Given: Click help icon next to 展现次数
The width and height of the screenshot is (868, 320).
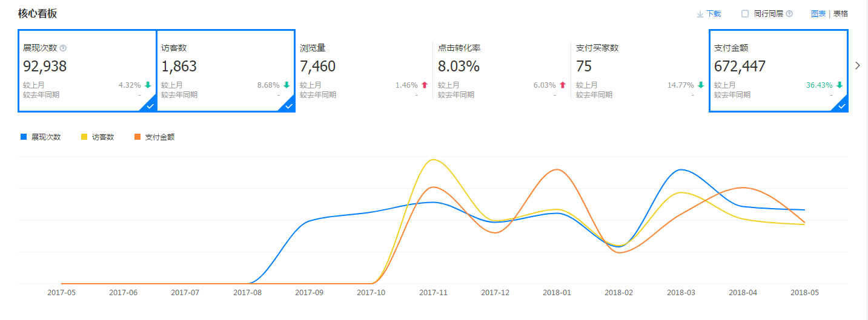Looking at the screenshot, I should pos(63,48).
